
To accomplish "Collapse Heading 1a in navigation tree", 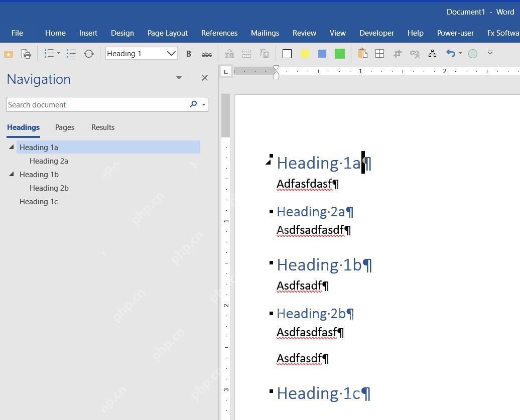I will (12, 147).
